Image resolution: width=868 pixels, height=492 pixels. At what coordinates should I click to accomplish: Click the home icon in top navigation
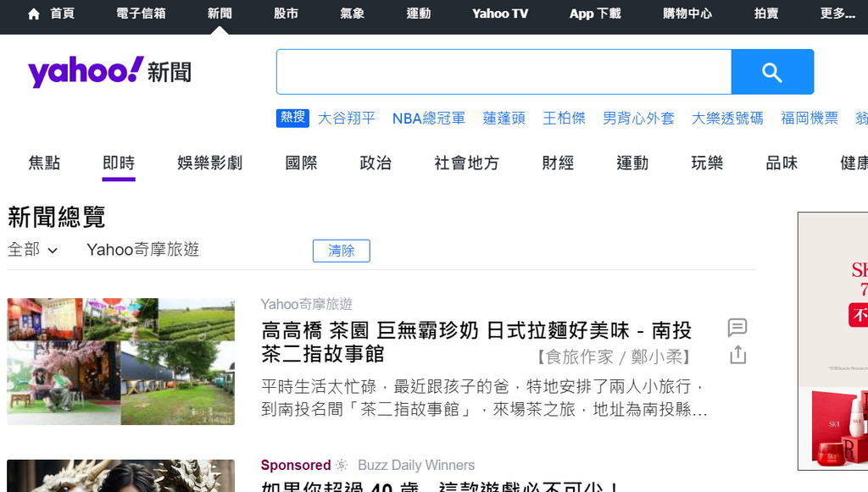tap(34, 14)
